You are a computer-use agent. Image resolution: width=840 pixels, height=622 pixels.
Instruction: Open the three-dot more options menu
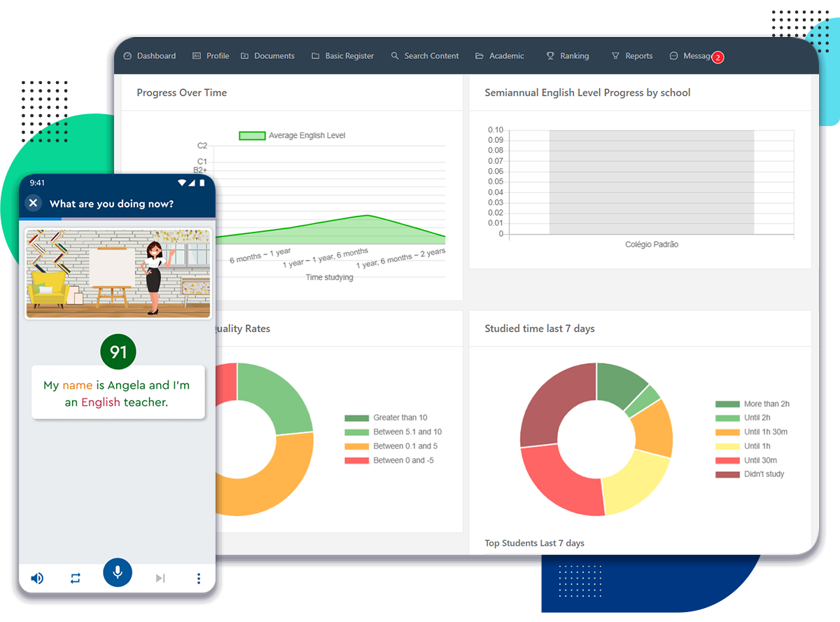[199, 578]
